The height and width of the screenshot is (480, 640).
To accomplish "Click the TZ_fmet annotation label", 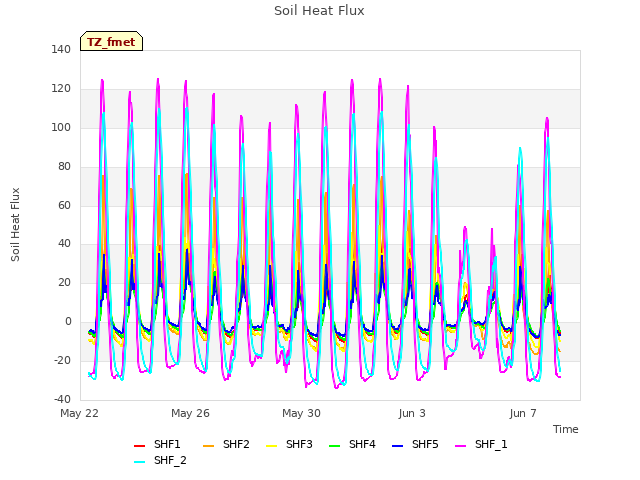I will tap(111, 41).
